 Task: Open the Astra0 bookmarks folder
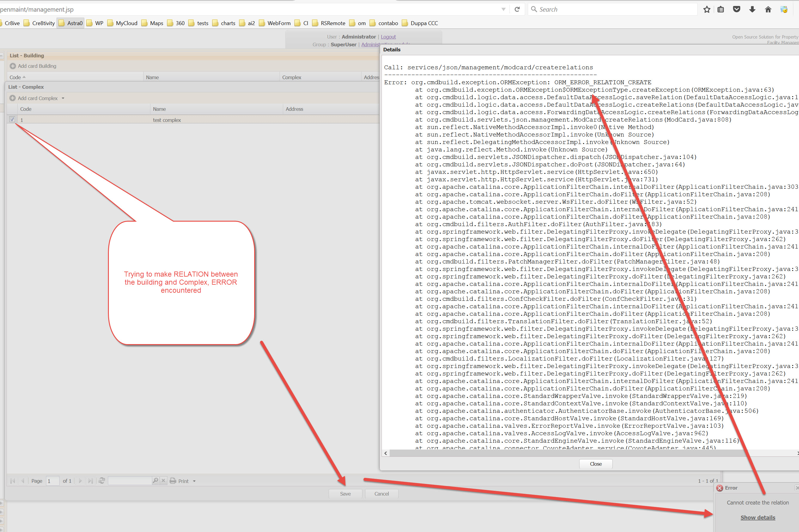[71, 23]
